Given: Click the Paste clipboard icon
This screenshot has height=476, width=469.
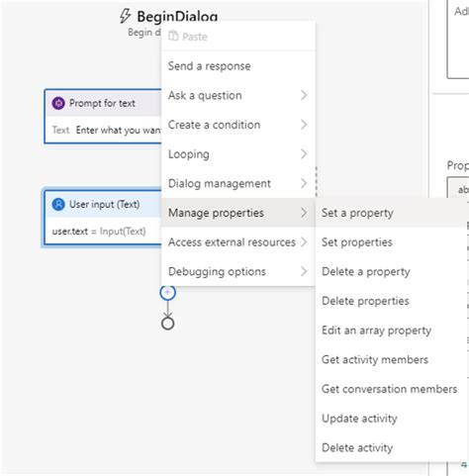Looking at the screenshot, I should click(173, 36).
